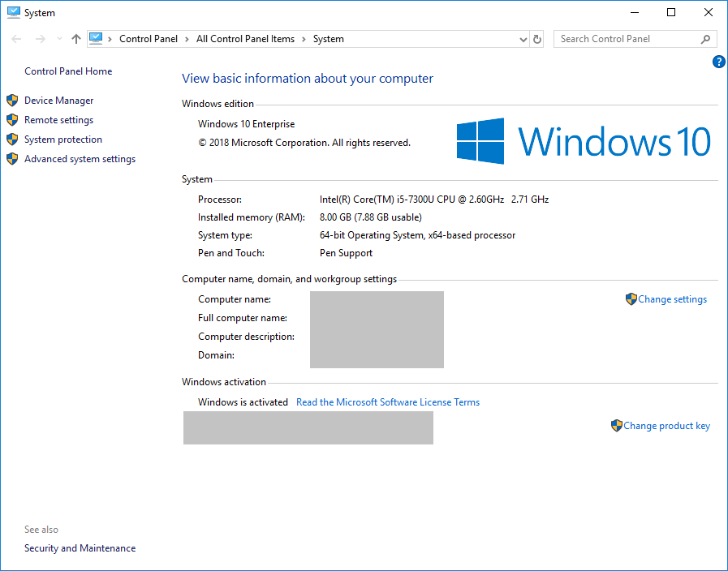The width and height of the screenshot is (728, 571).
Task: Click the shield icon beside Change settings
Action: point(631,299)
